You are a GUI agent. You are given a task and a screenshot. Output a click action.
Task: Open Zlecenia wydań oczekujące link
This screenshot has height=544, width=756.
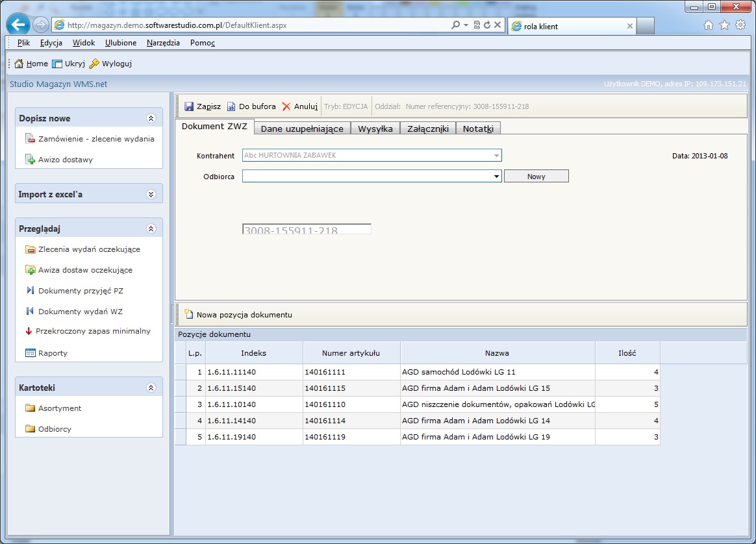(89, 249)
